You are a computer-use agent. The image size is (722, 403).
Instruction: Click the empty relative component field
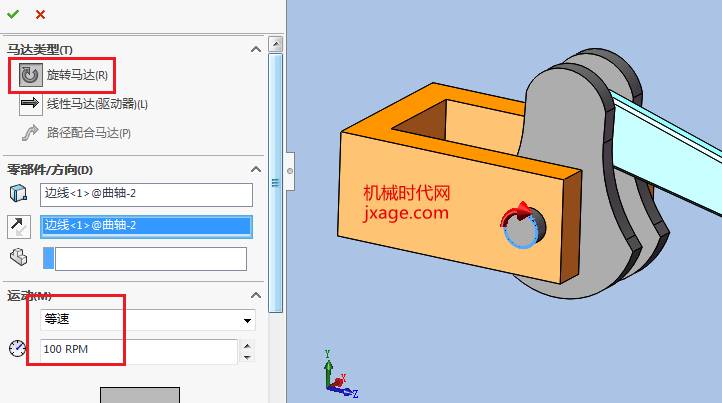[x=150, y=259]
